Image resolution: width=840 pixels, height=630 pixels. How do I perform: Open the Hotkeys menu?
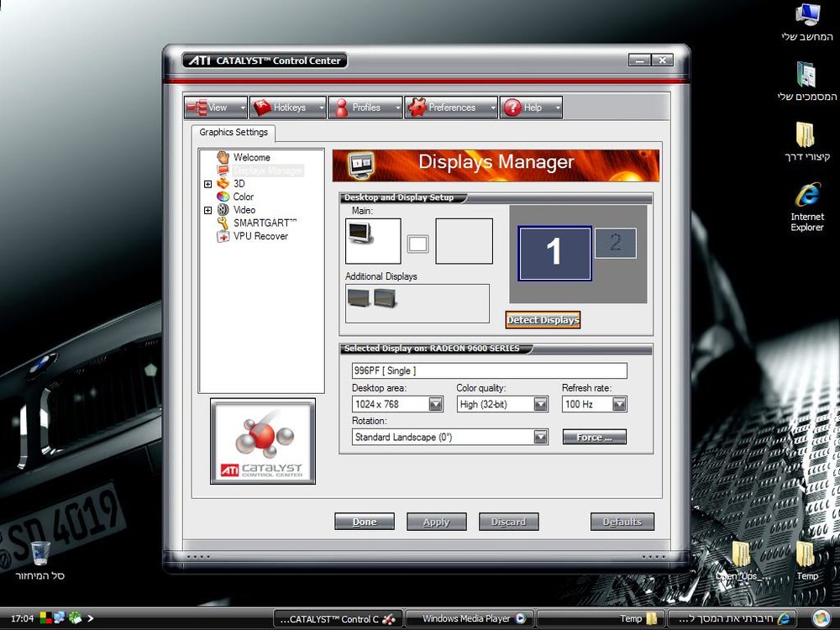tap(287, 108)
